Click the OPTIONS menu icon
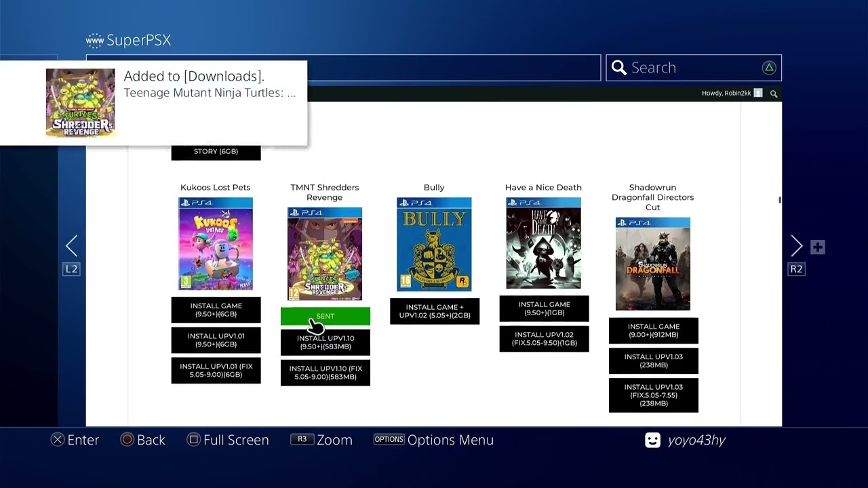868x488 pixels. 389,439
